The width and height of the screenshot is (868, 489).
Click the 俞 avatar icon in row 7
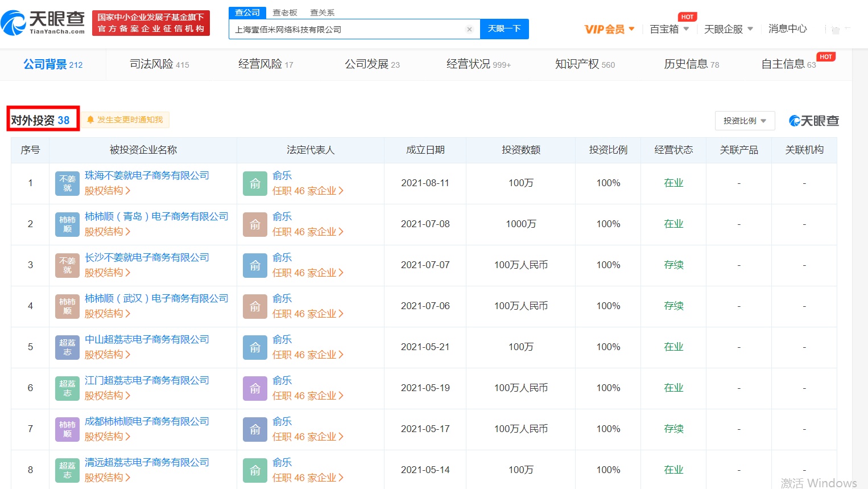(255, 429)
